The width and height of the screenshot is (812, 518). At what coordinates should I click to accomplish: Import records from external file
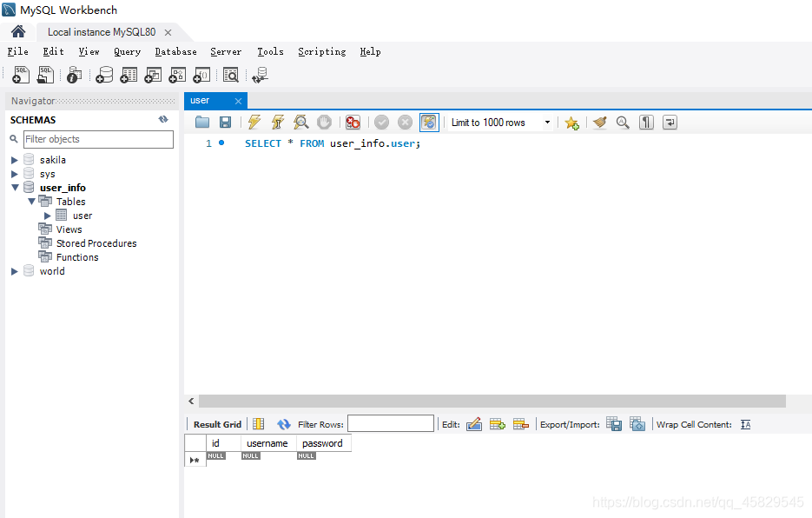tap(637, 424)
